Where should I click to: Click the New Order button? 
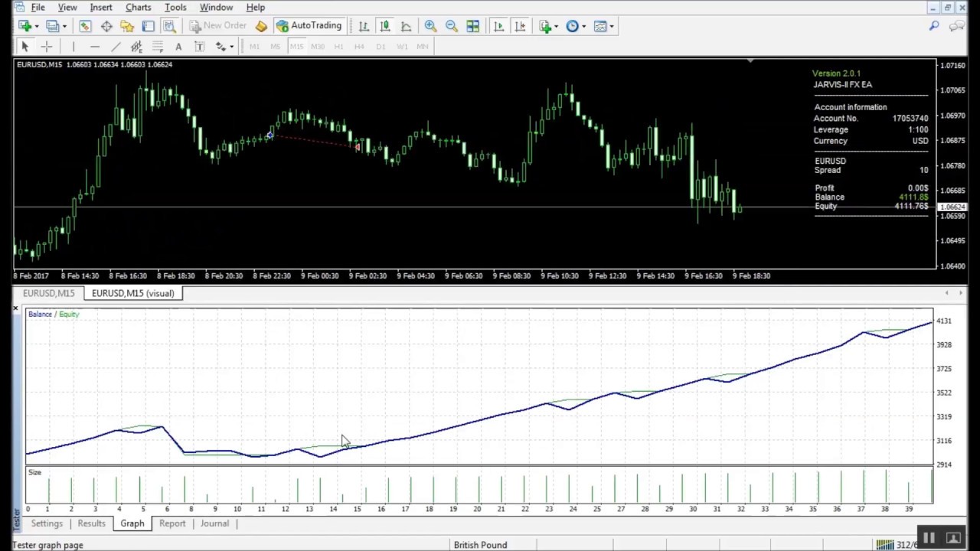[x=218, y=26]
